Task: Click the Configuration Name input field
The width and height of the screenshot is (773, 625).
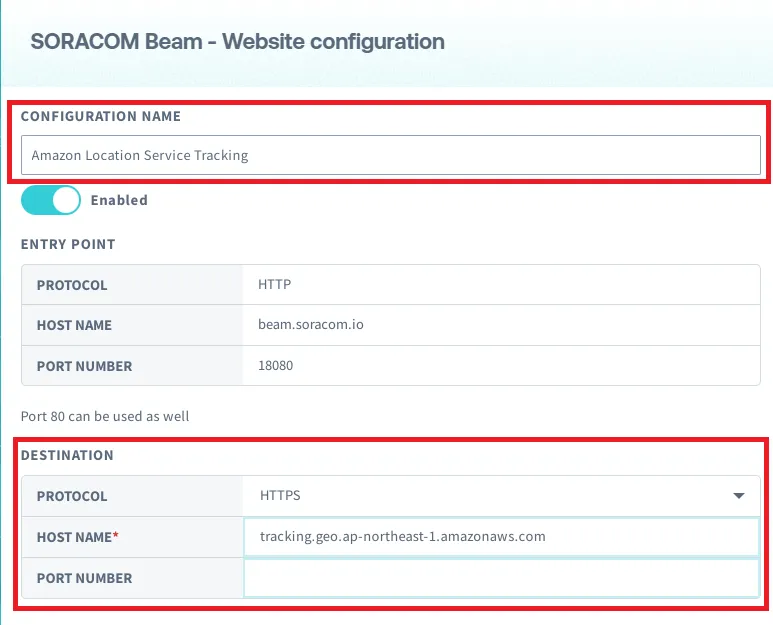Action: tap(390, 155)
